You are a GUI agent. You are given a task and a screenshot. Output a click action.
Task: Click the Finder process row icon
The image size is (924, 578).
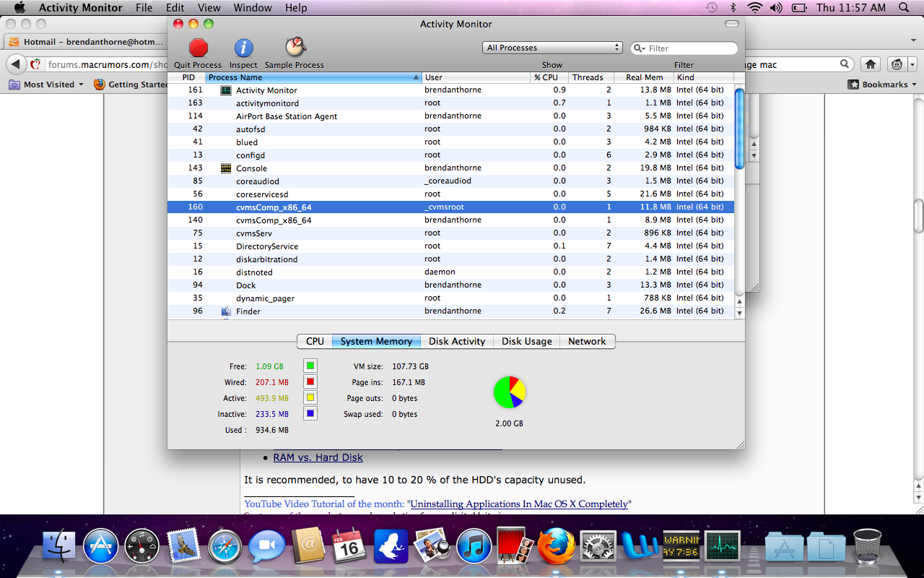(225, 311)
